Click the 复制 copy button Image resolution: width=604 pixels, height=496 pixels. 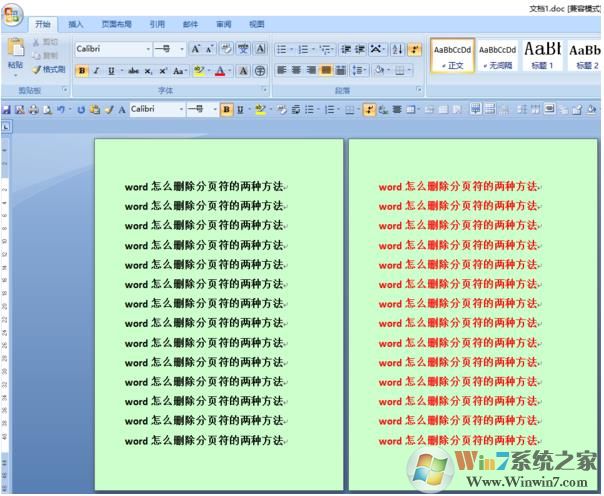tap(46, 55)
